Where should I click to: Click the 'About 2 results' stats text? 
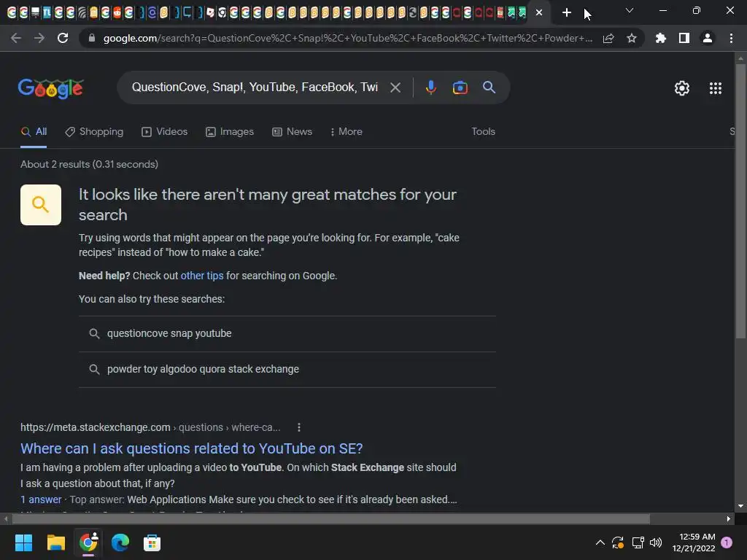[89, 164]
